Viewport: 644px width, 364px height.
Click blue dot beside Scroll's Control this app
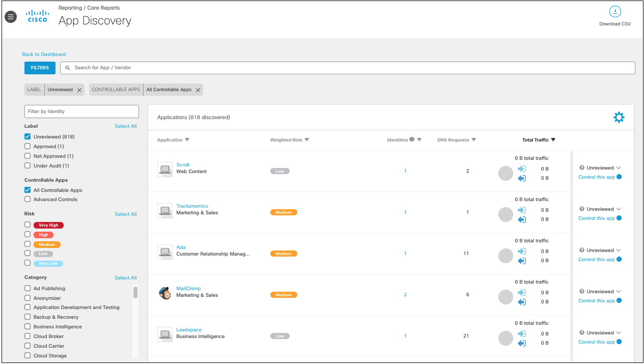click(x=619, y=177)
